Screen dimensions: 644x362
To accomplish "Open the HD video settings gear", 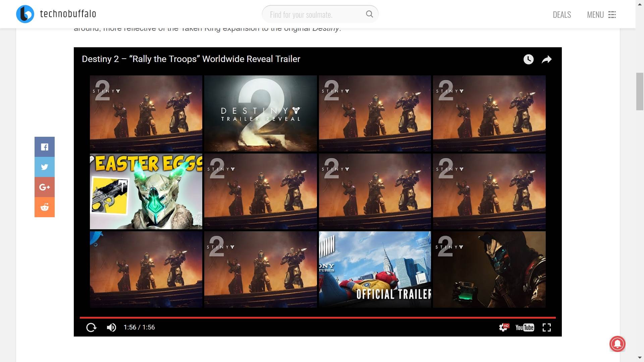I will click(x=503, y=327).
